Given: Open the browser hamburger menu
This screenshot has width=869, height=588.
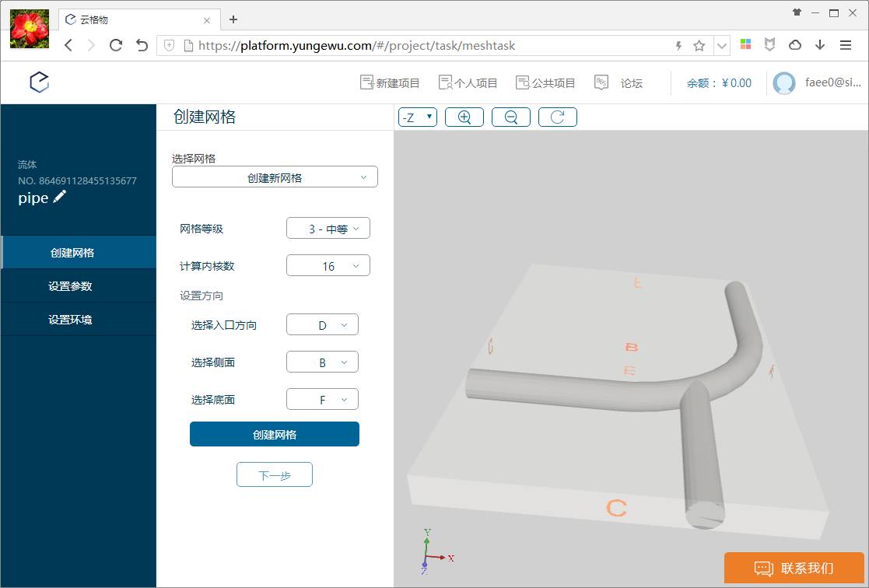Looking at the screenshot, I should click(x=846, y=45).
